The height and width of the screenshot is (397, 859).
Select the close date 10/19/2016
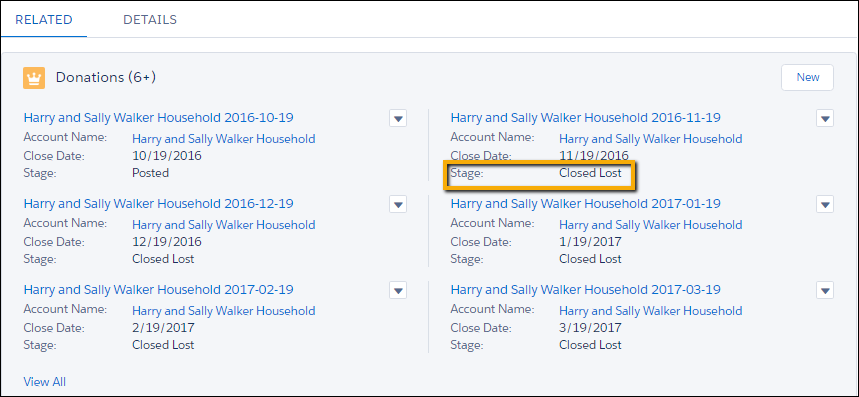point(167,156)
